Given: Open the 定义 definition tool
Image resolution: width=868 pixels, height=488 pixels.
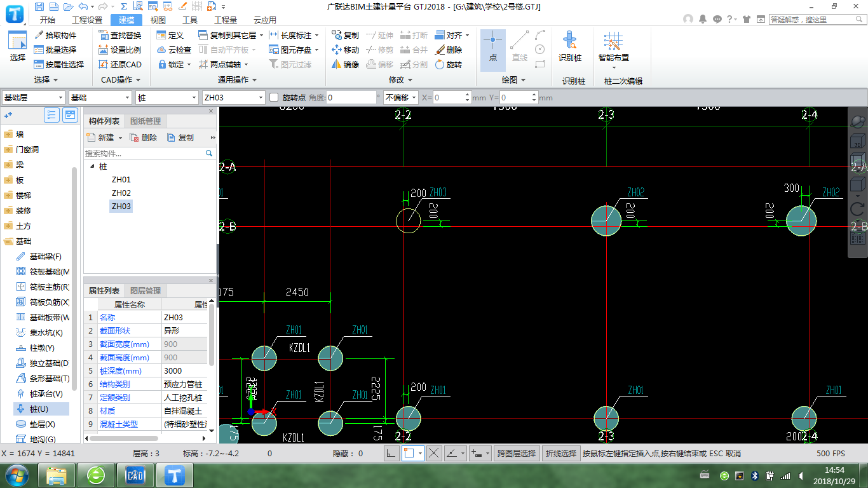Looking at the screenshot, I should click(170, 35).
